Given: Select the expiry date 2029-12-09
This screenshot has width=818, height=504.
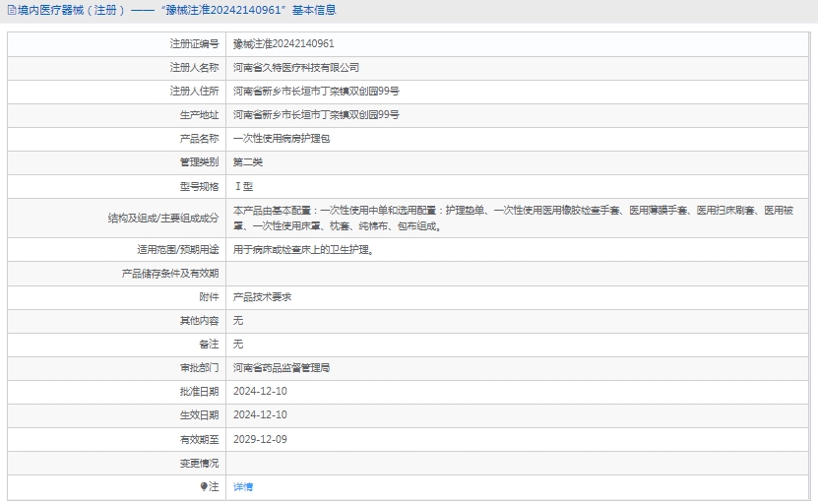Looking at the screenshot, I should click(260, 439).
